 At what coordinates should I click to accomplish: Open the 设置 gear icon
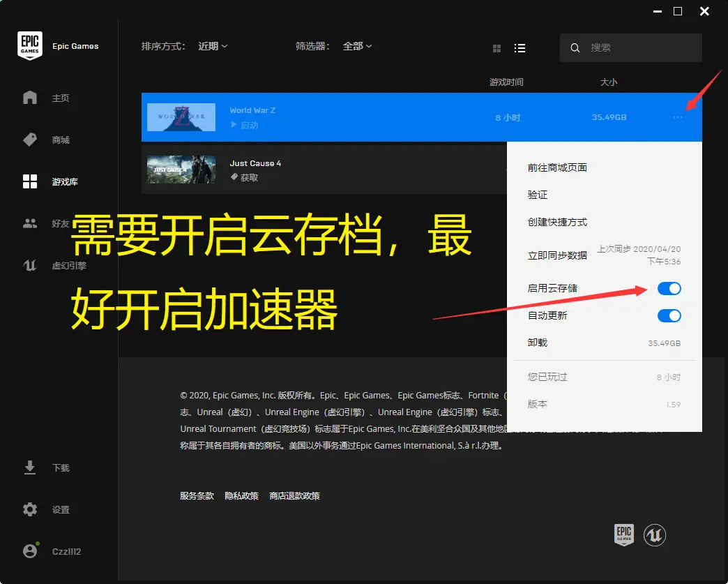pos(30,509)
